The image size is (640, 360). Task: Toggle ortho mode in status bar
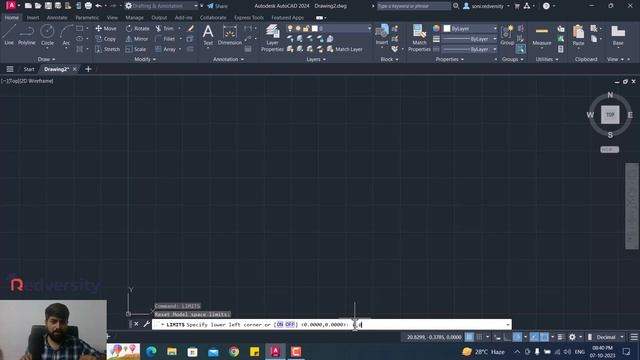click(x=507, y=337)
